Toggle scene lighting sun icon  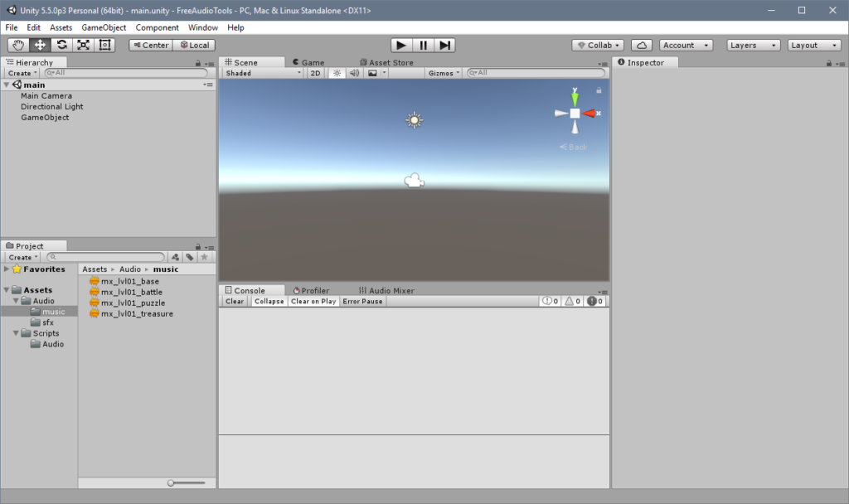(x=337, y=73)
